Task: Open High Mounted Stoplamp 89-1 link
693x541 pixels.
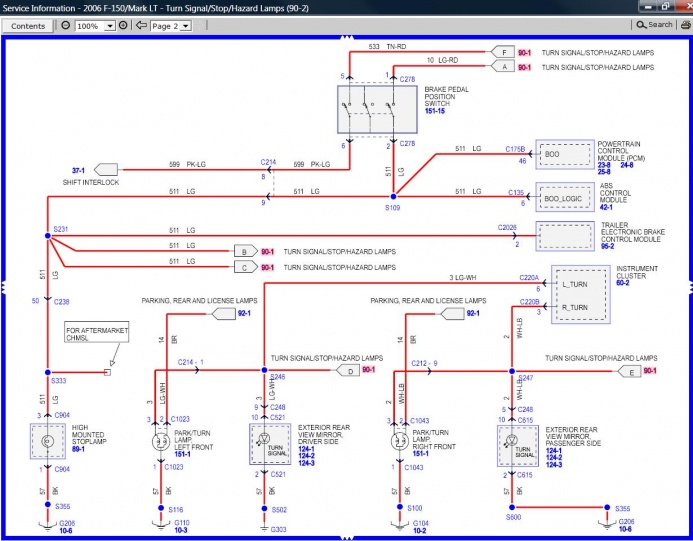Action: click(78, 449)
